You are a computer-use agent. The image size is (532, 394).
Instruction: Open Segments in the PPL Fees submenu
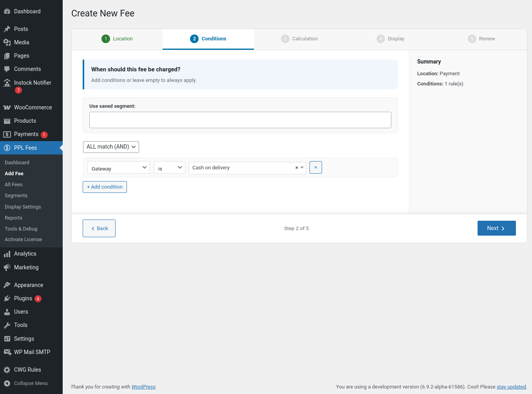click(x=16, y=196)
